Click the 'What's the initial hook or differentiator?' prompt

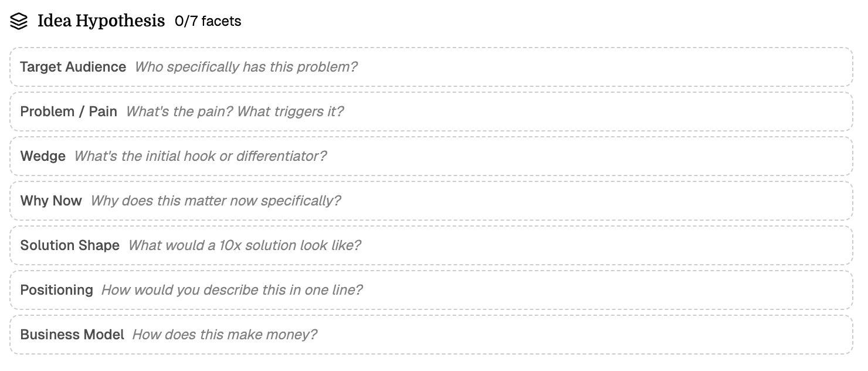click(201, 156)
